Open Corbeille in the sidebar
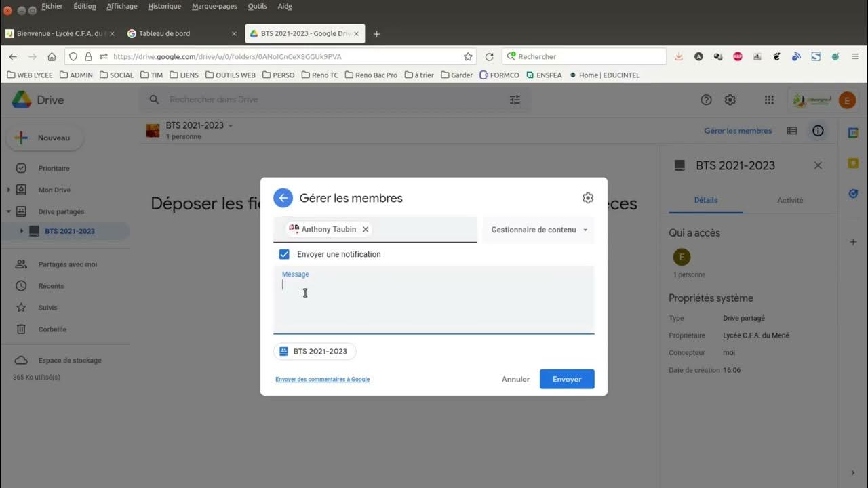Screen dimensions: 868x488 point(52,329)
